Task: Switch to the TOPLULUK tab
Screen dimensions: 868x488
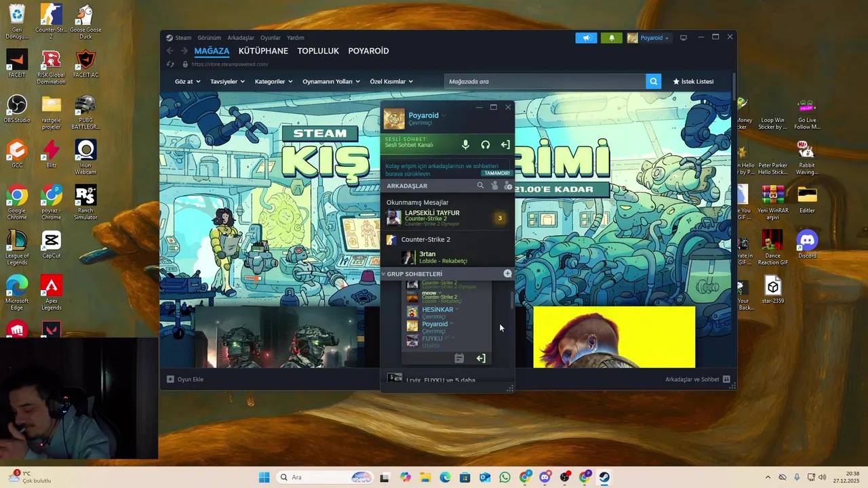Action: [318, 51]
